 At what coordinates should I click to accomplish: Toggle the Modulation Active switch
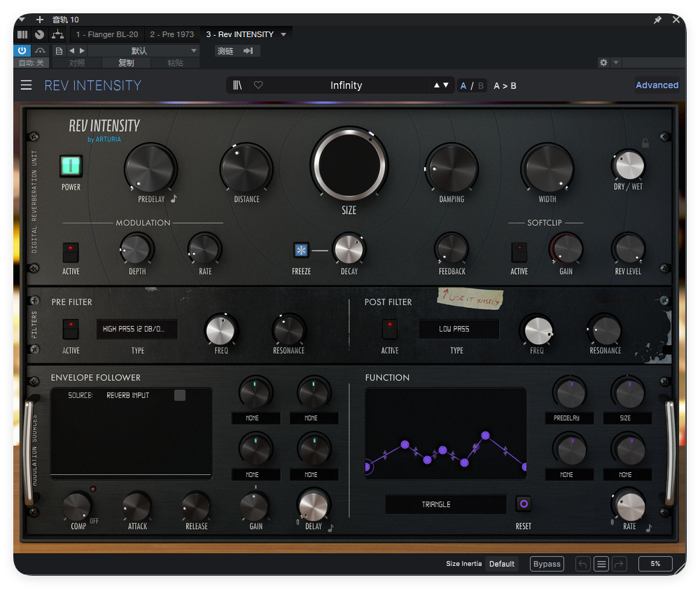point(71,252)
